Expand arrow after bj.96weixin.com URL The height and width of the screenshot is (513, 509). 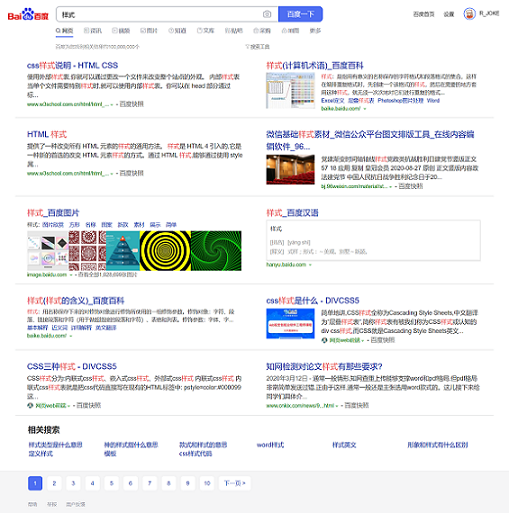click(x=390, y=186)
